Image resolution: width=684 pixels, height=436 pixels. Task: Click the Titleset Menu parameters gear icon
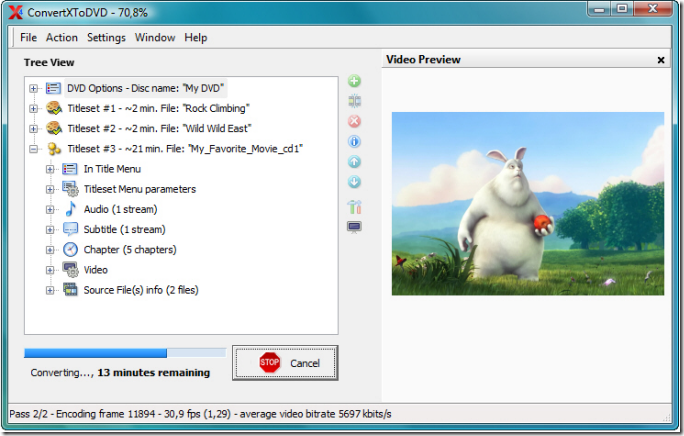[70, 189]
